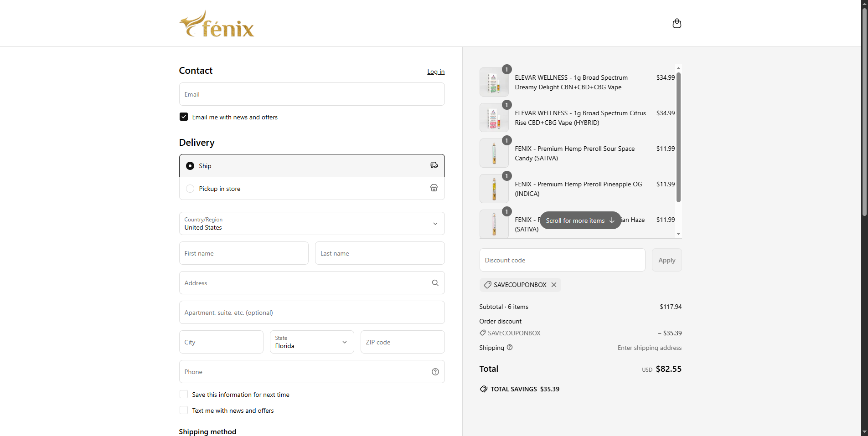868x436 pixels.
Task: Click tag icon on SAVECOUPONBOX chip
Action: 487,285
